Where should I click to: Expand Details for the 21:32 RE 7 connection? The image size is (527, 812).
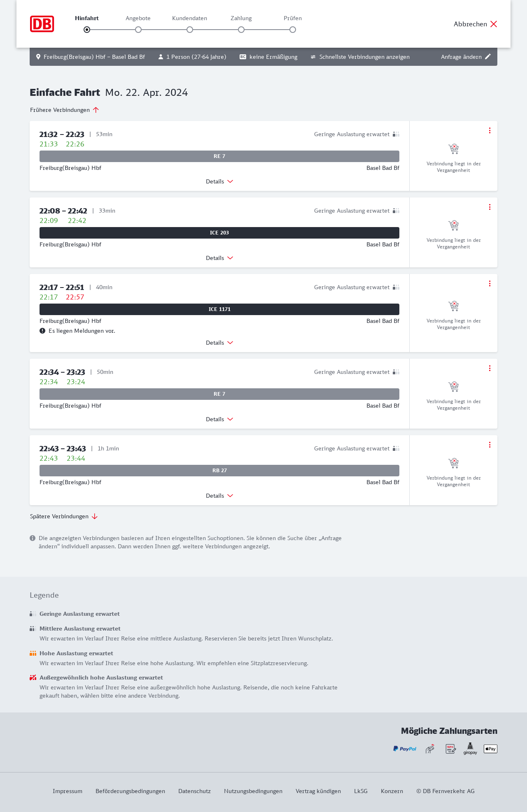coord(219,181)
